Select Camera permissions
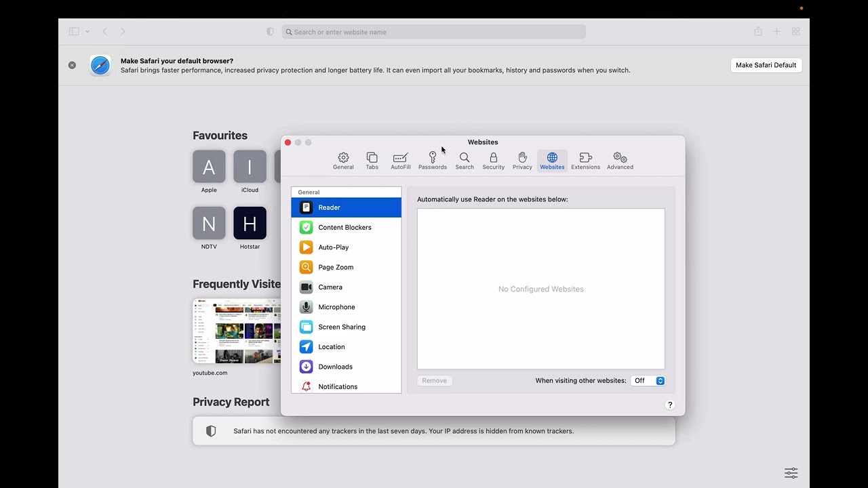 pyautogui.click(x=346, y=287)
